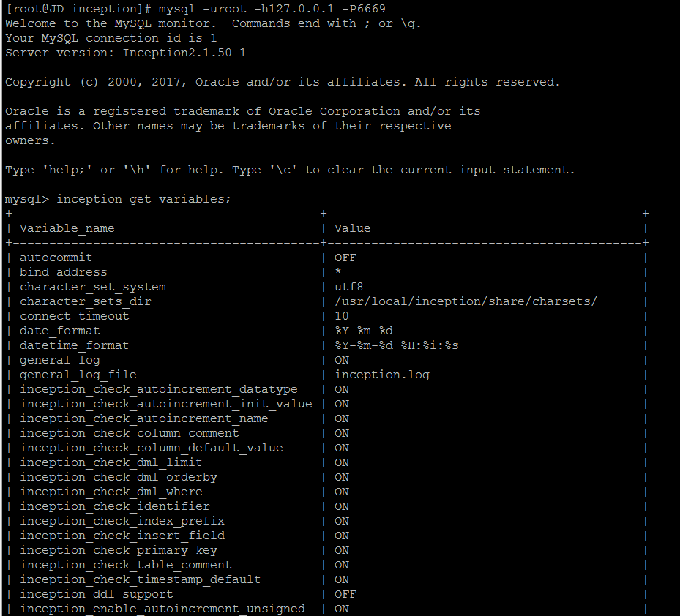
Task: Select the connect_timeout value 10
Action: (x=340, y=315)
